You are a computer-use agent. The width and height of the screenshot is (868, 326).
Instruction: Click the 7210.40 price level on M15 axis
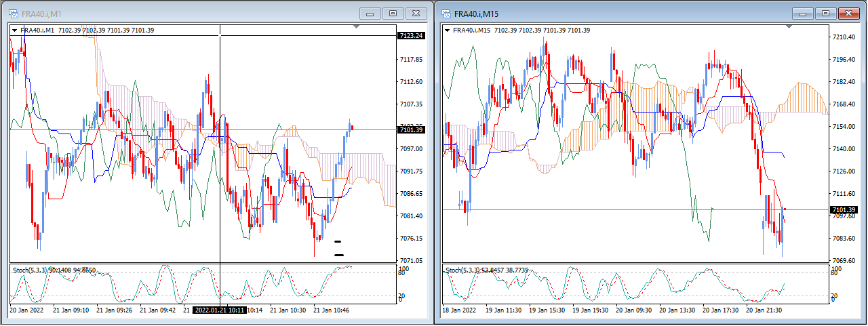(845, 37)
